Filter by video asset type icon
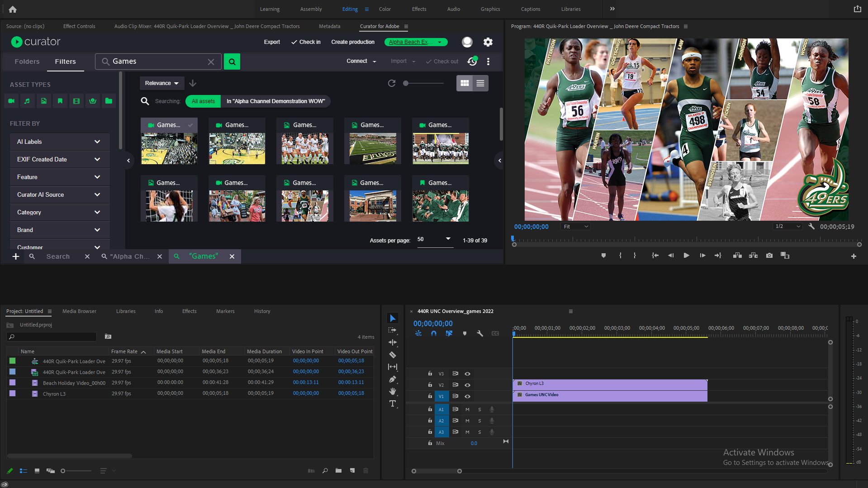 pos(11,101)
